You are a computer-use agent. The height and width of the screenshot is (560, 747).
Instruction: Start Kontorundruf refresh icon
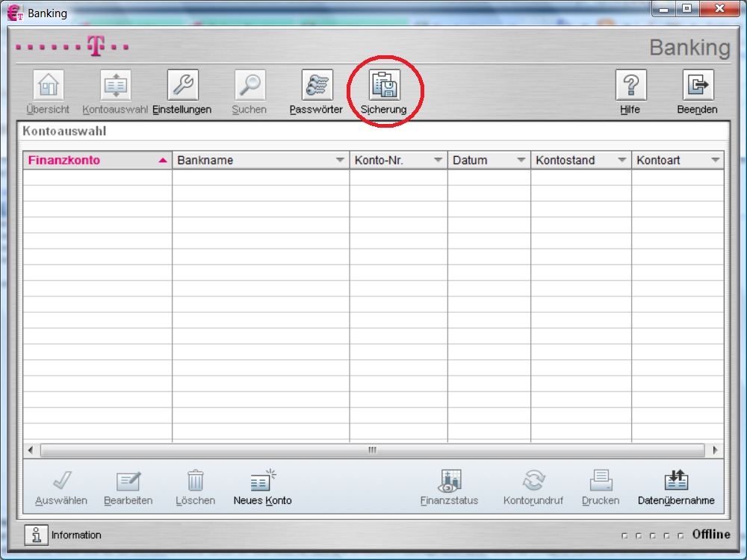(x=533, y=481)
